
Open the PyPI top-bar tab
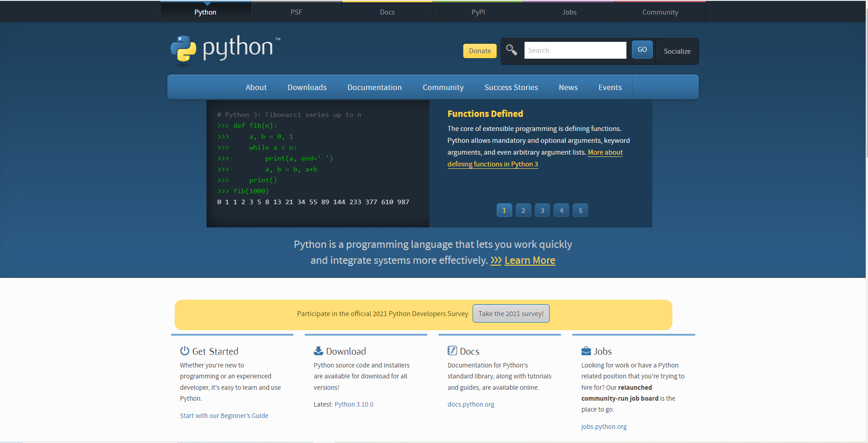point(479,12)
